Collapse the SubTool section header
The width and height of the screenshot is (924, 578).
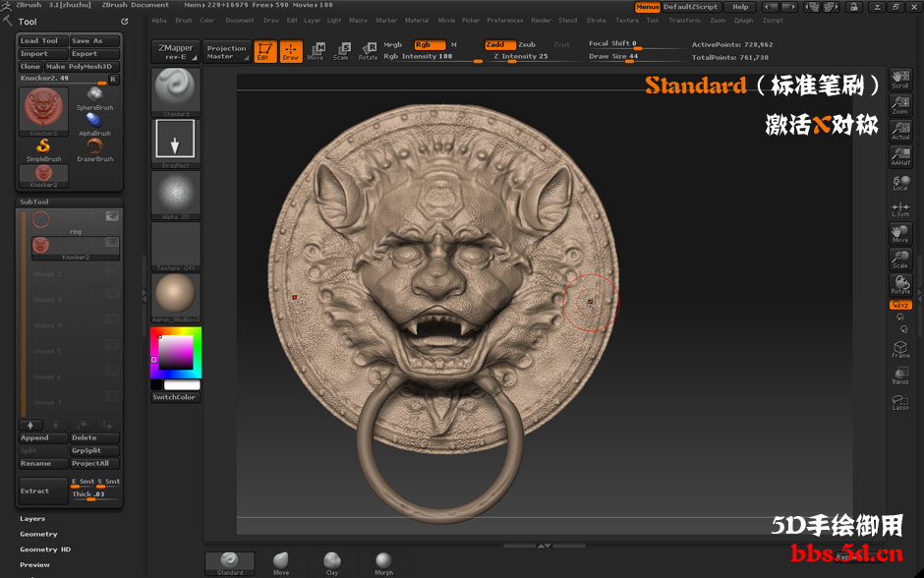(34, 202)
